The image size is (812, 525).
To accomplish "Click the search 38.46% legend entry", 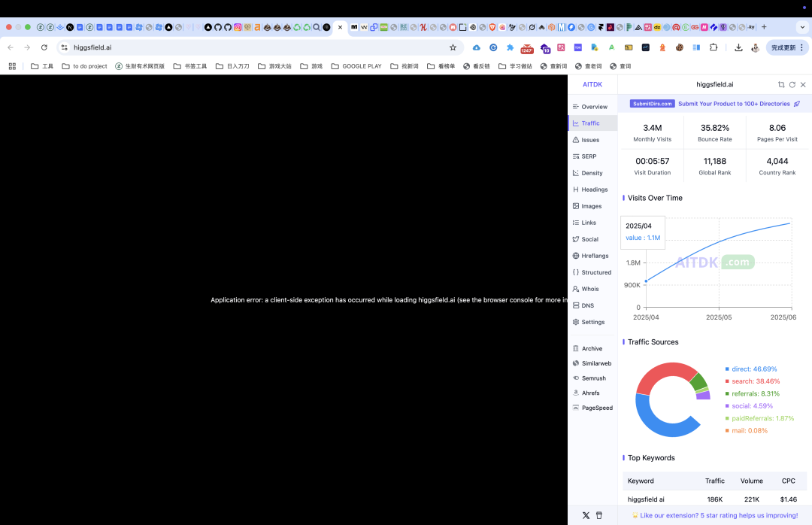I will pyautogui.click(x=753, y=381).
